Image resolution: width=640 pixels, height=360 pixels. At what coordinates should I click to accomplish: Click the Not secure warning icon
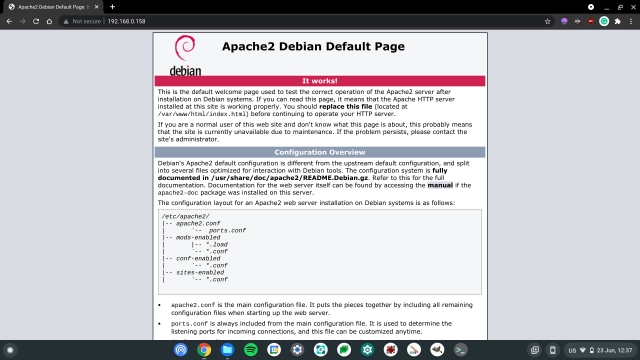click(66, 21)
